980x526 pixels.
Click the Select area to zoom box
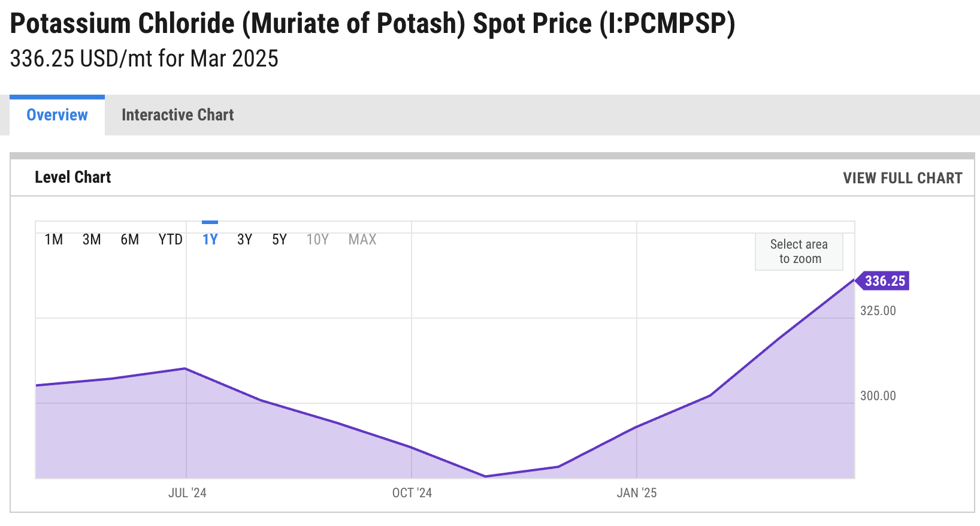tap(799, 252)
